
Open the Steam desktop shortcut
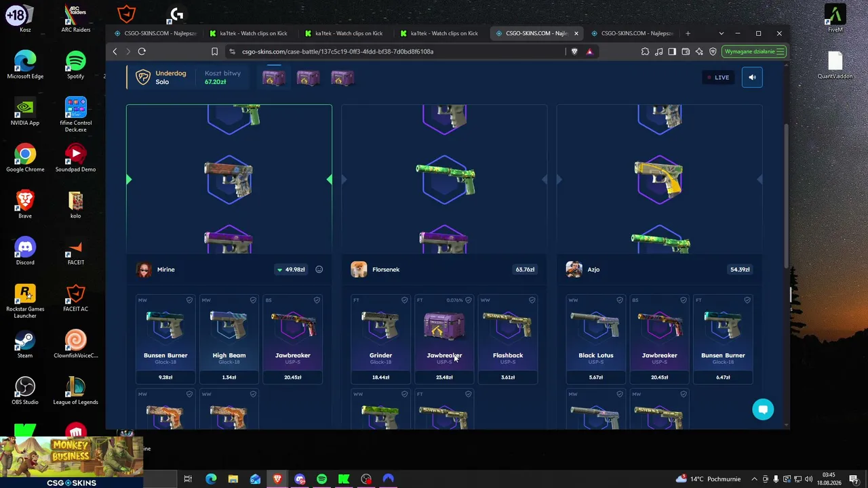coord(25,345)
